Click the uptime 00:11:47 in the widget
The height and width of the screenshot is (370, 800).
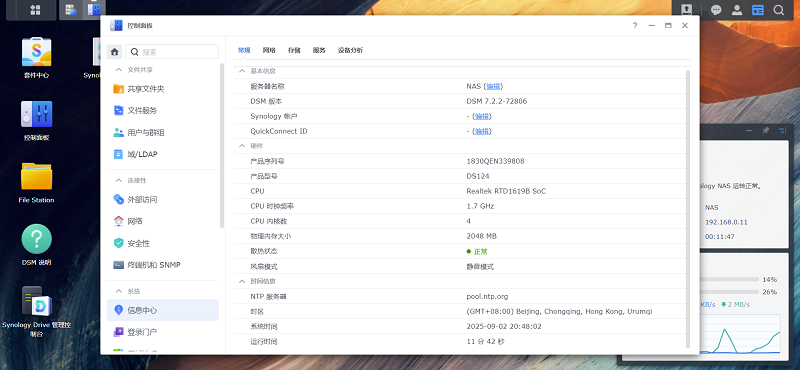point(719,237)
